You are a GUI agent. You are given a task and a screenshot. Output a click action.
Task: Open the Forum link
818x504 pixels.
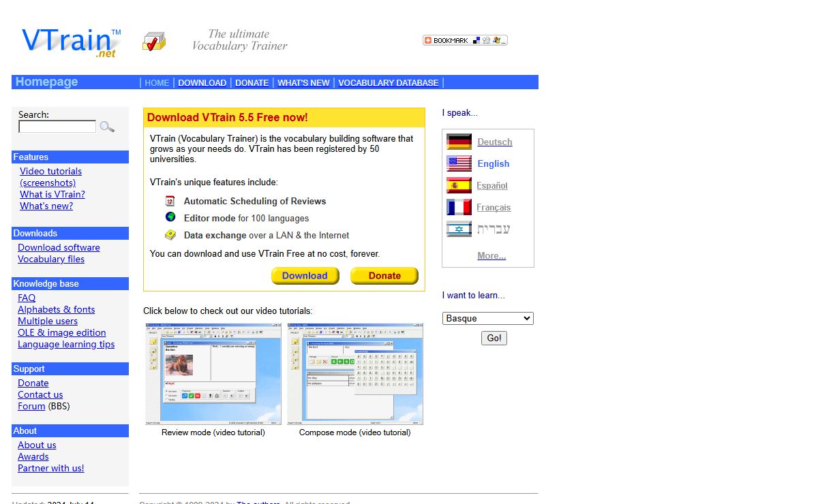pyautogui.click(x=31, y=406)
